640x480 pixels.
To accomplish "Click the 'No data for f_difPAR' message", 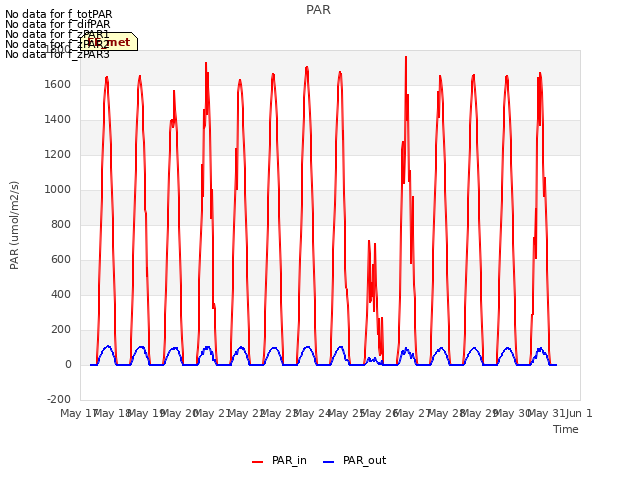I will tap(58, 24).
